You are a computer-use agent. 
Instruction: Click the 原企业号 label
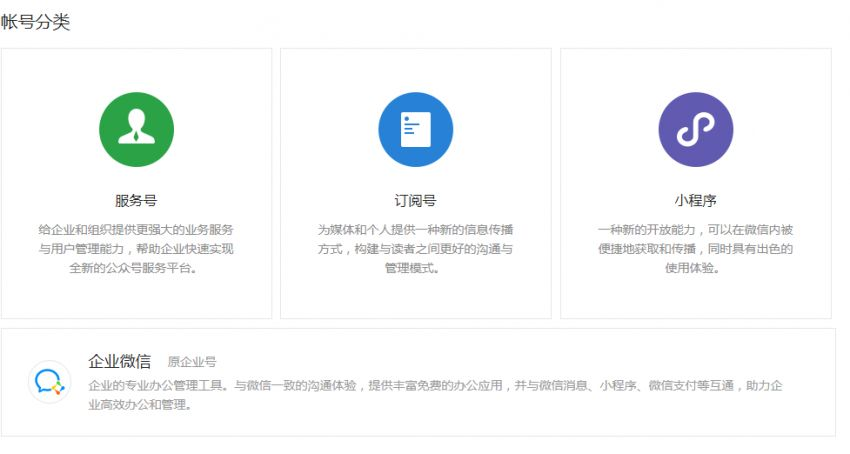(192, 362)
